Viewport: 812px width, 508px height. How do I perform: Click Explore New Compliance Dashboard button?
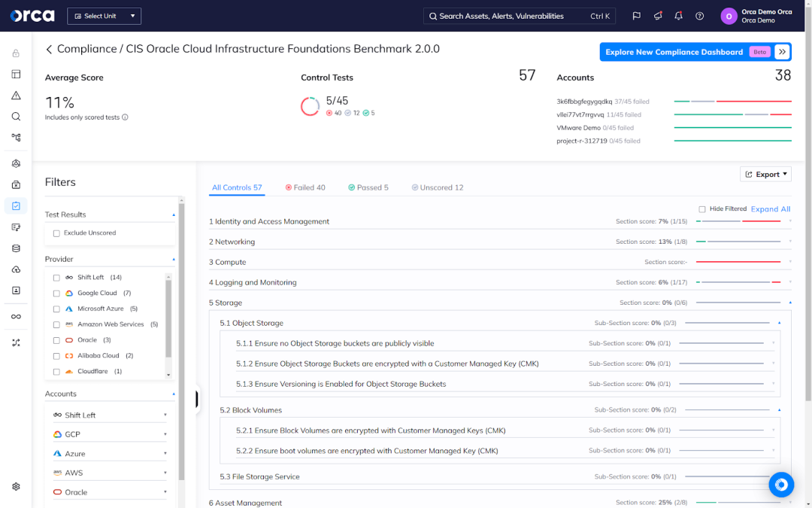pos(695,52)
